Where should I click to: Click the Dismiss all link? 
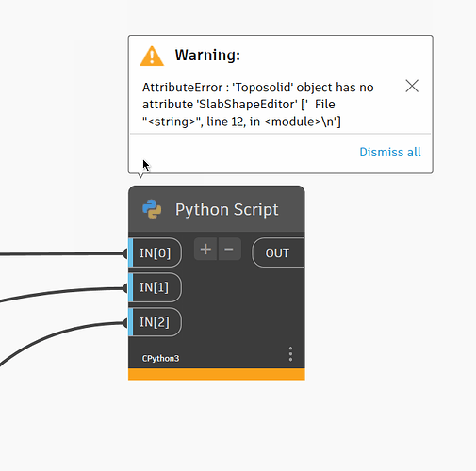(x=390, y=152)
